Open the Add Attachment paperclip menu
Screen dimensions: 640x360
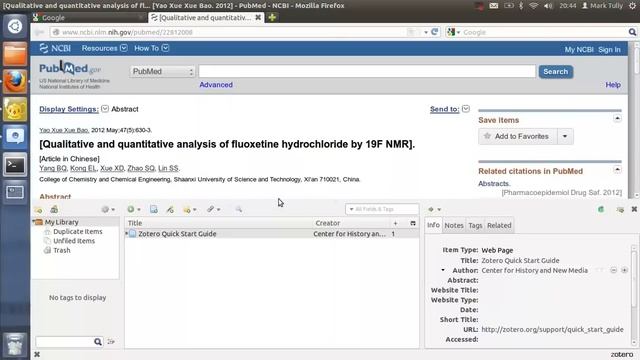coord(213,209)
